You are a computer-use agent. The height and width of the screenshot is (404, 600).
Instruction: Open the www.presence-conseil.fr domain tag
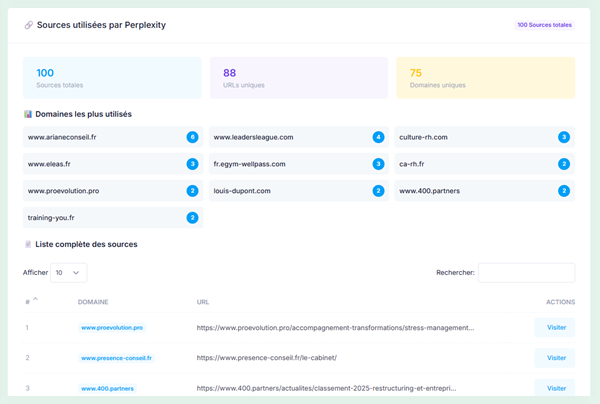[x=116, y=358]
